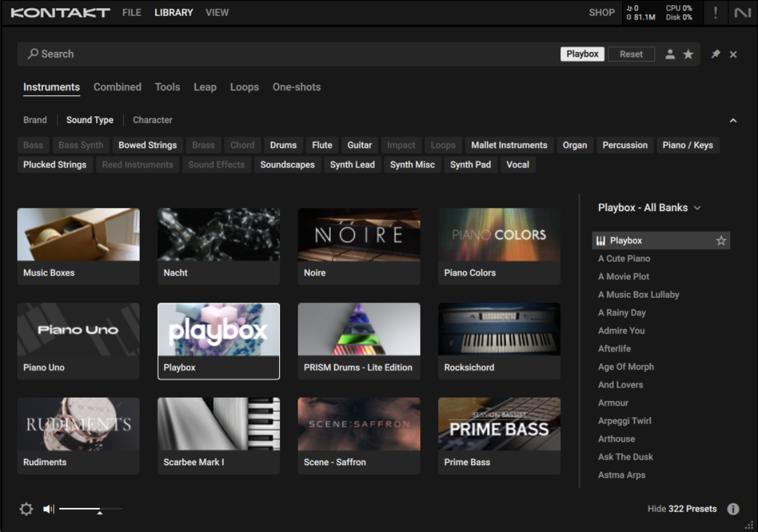
Task: Open the Playbox - All Banks dropdown
Action: [x=649, y=208]
